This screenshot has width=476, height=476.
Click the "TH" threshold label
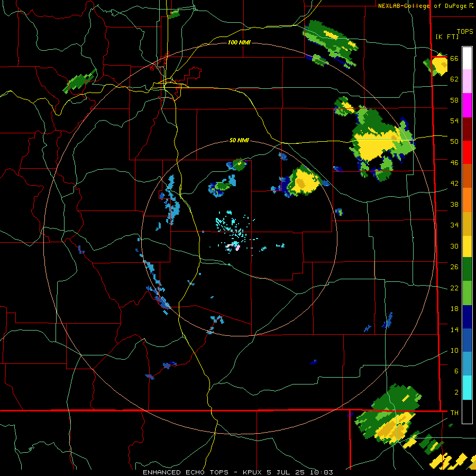tap(454, 413)
